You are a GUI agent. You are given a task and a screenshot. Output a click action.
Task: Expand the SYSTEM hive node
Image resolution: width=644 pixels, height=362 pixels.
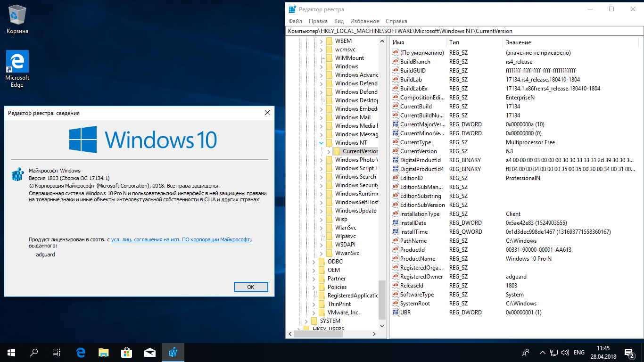click(306, 321)
